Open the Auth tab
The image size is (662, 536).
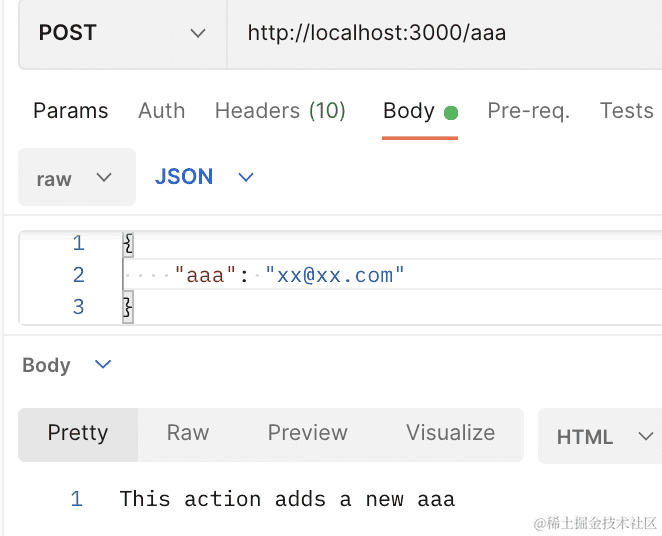pyautogui.click(x=161, y=111)
